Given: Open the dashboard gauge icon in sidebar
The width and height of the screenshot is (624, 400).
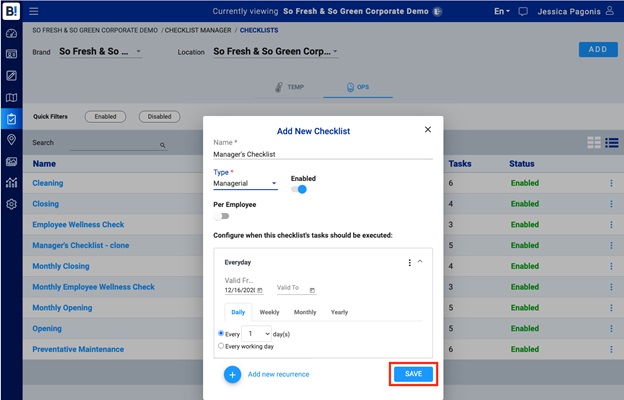Looking at the screenshot, I should point(12,33).
